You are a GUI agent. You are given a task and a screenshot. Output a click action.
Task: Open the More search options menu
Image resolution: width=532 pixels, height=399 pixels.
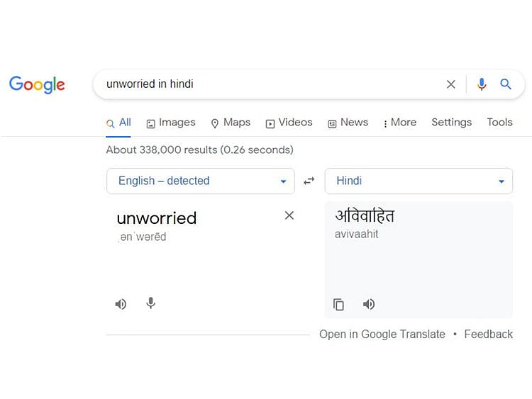coord(399,123)
